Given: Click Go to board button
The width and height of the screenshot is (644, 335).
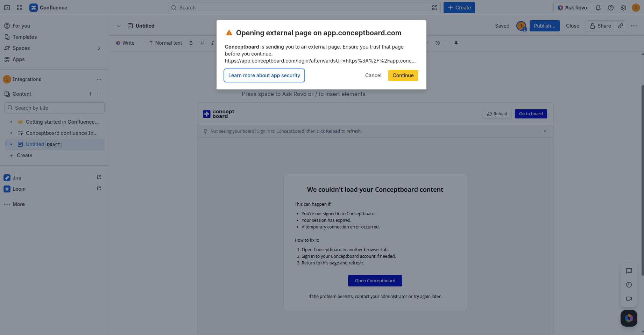Looking at the screenshot, I should click(x=531, y=114).
